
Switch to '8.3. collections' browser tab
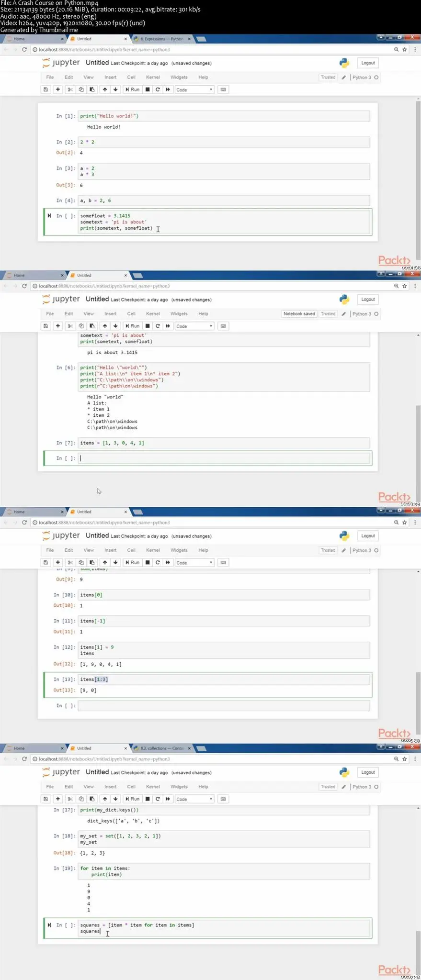click(x=161, y=748)
